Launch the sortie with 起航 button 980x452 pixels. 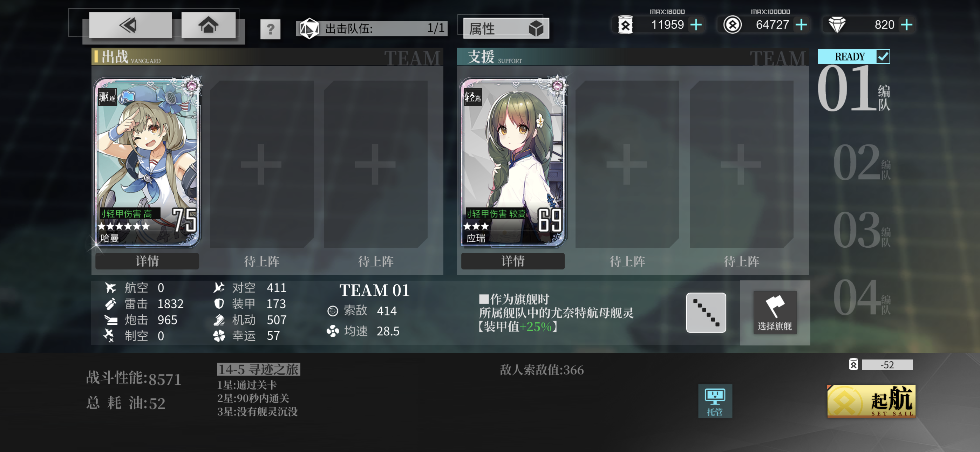871,400
